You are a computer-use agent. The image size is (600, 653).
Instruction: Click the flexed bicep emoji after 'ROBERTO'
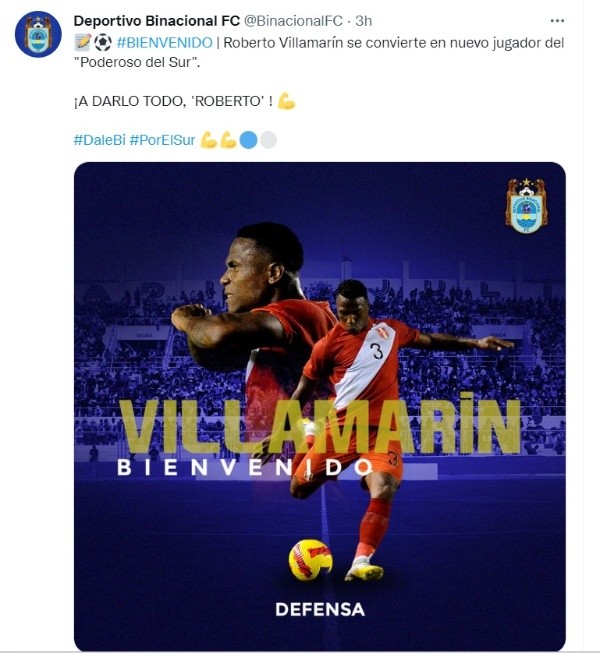[286, 101]
